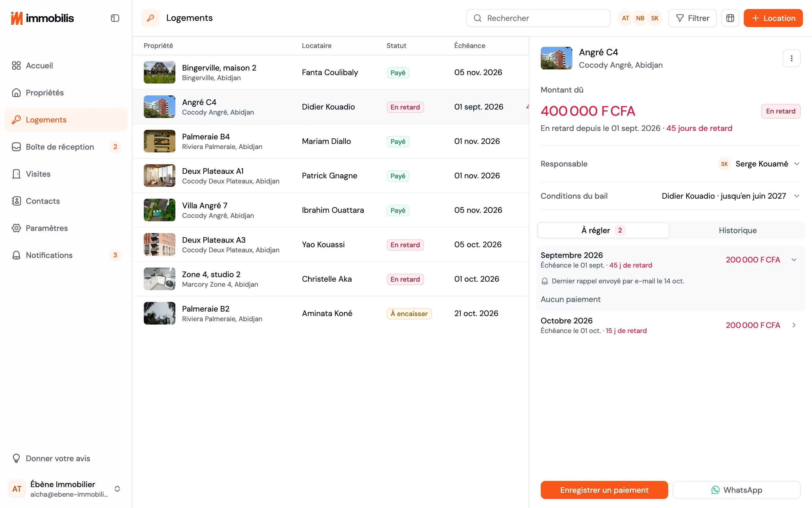Click the Bingerville, maison 2 thumbnail
This screenshot has height=508, width=812.
click(x=159, y=72)
